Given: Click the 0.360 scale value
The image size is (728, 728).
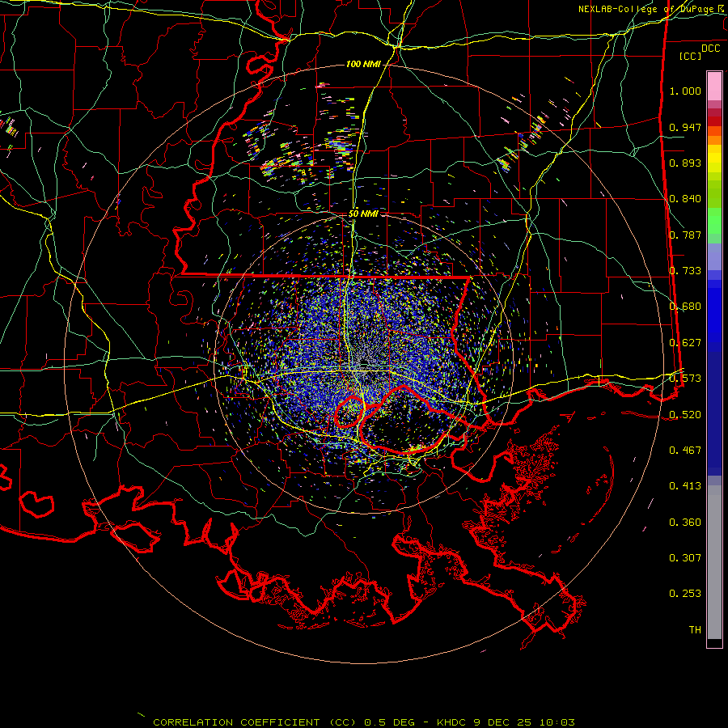Looking at the screenshot, I should pos(685,523).
